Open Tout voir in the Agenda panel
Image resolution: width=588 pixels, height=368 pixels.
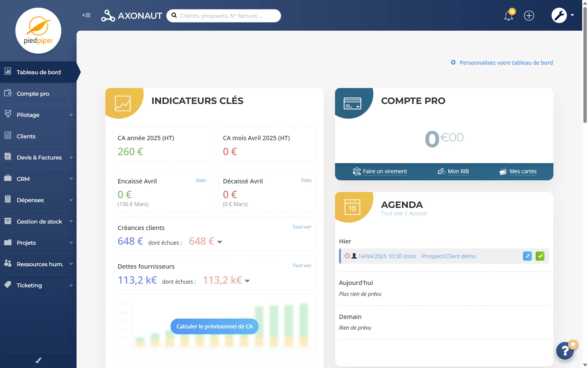392,213
